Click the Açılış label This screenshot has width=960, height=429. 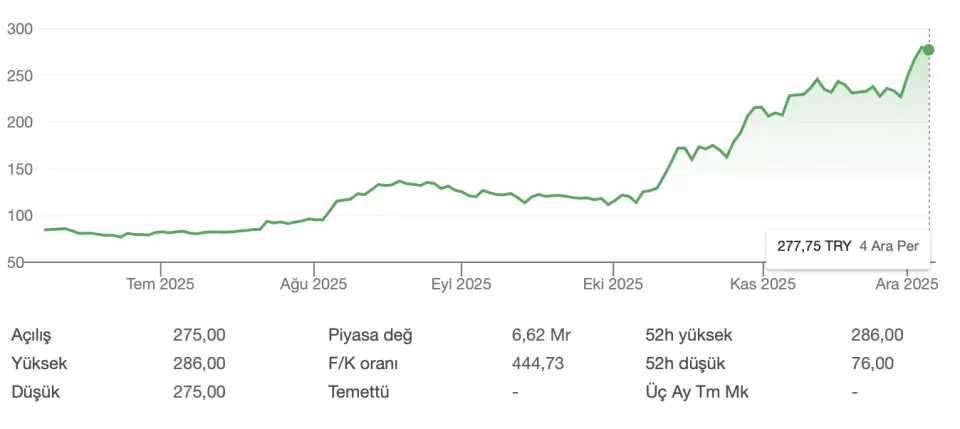[30, 335]
